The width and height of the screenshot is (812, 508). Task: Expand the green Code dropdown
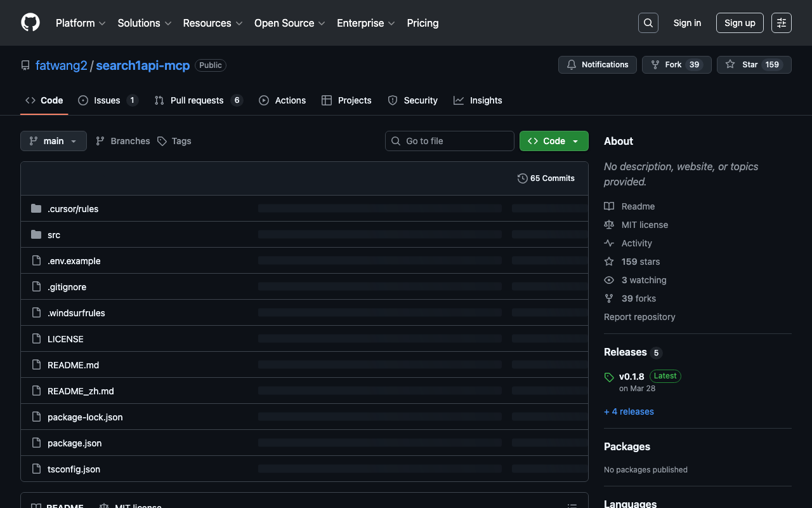point(553,141)
